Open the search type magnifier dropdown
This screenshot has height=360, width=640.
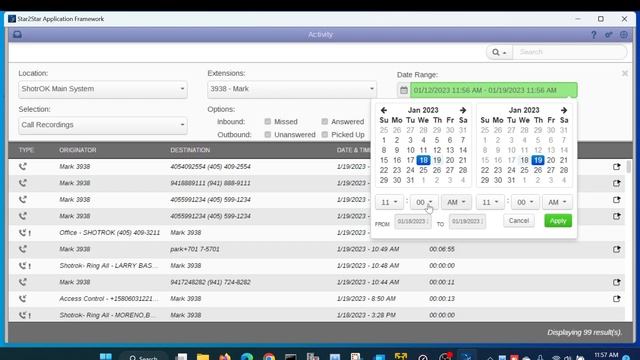tap(499, 52)
